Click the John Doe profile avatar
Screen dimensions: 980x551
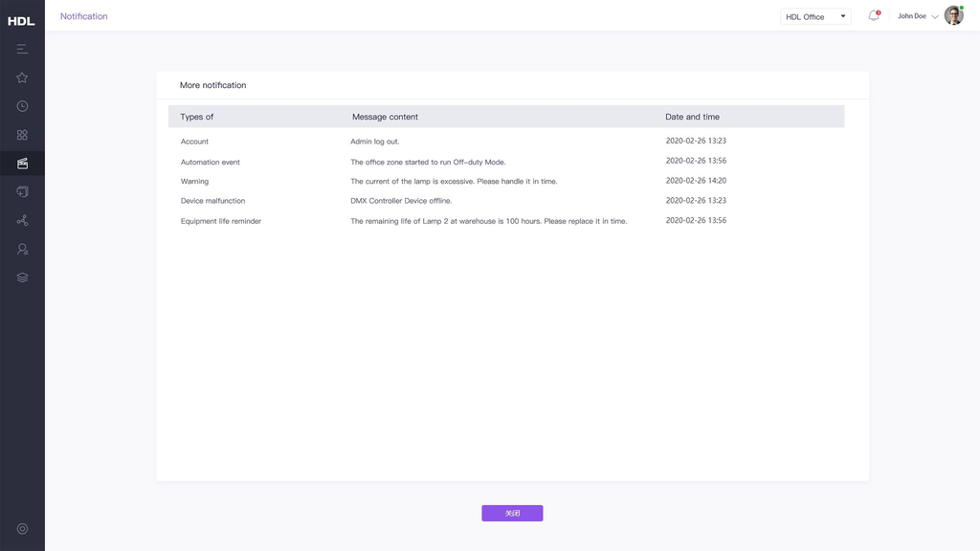pyautogui.click(x=953, y=15)
